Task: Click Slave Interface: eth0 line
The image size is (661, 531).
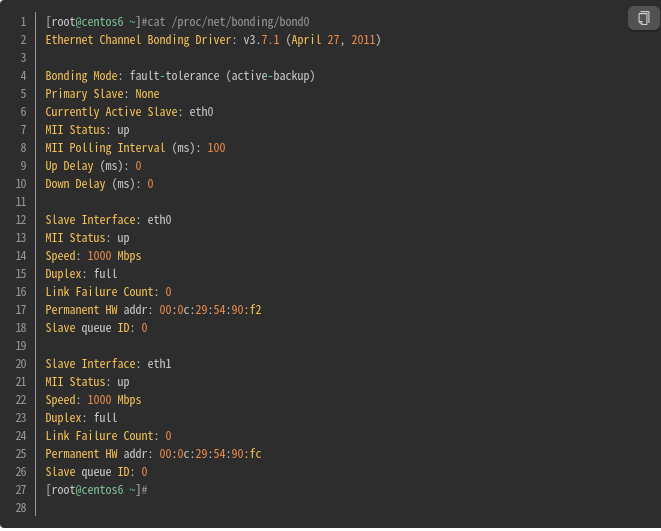Action: [x=108, y=220]
